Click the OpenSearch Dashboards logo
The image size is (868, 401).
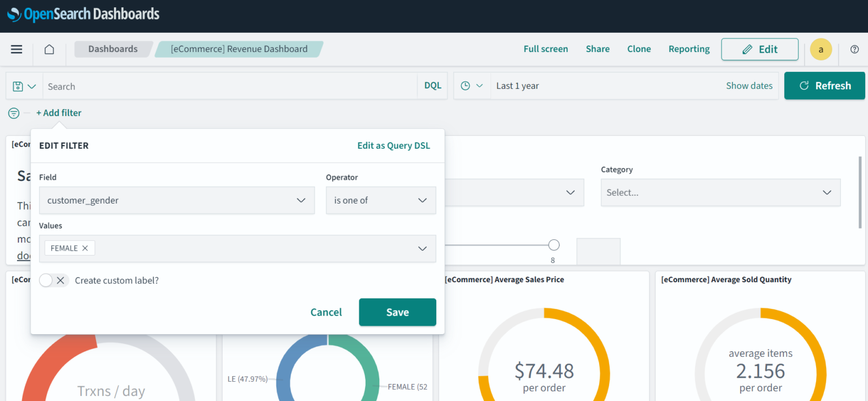pos(84,14)
